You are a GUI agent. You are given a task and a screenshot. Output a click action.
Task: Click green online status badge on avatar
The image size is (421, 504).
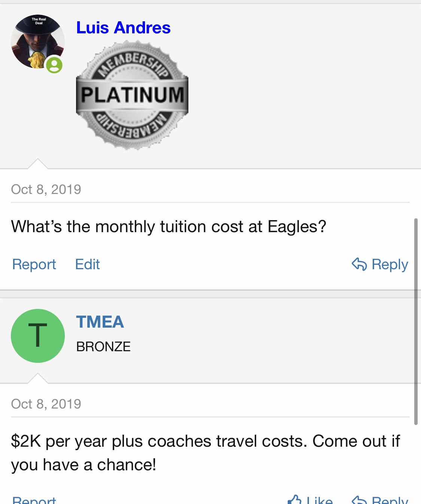54,65
